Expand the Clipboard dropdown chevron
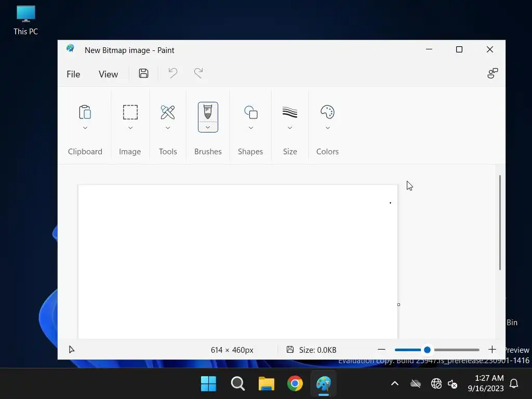Image resolution: width=532 pixels, height=399 pixels. tap(85, 128)
